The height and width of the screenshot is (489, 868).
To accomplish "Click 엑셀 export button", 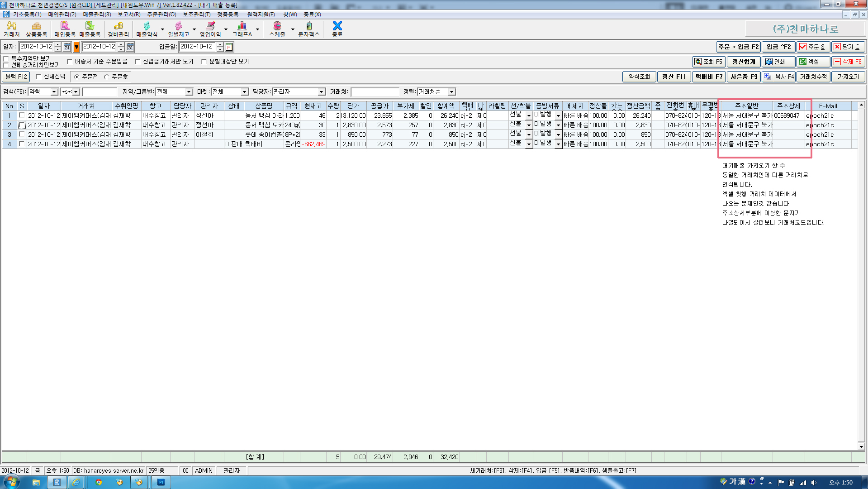I will [x=813, y=62].
